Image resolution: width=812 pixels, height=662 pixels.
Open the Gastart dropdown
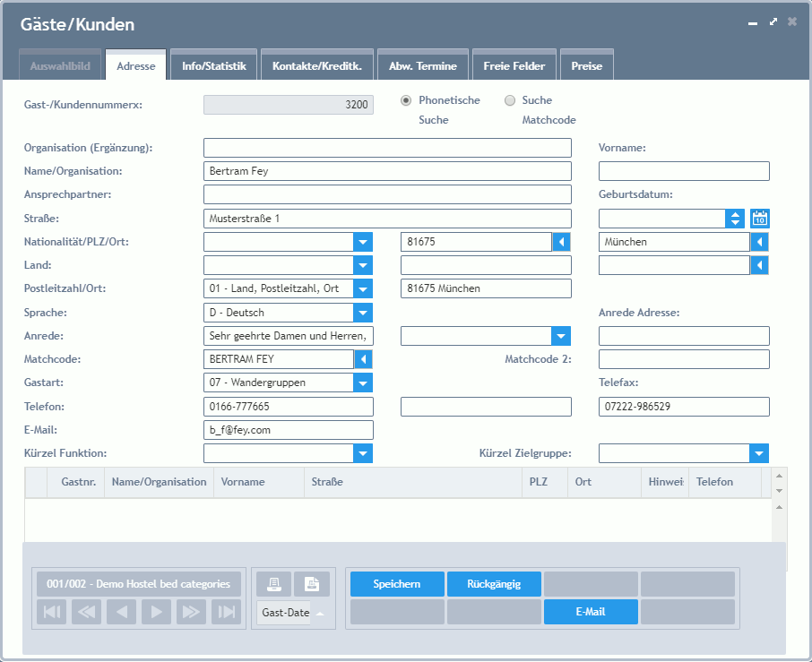363,383
